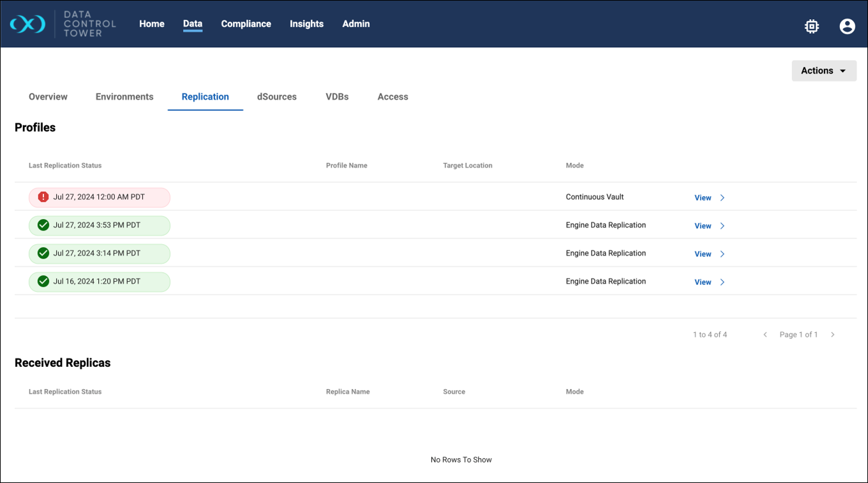Click the previous page arrow icon
The width and height of the screenshot is (868, 483).
click(x=765, y=335)
